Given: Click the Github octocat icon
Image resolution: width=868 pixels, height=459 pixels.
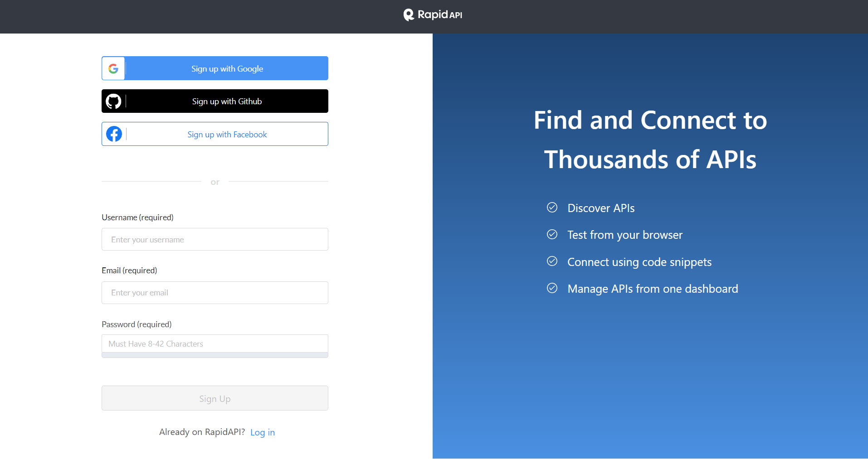Looking at the screenshot, I should pyautogui.click(x=113, y=101).
